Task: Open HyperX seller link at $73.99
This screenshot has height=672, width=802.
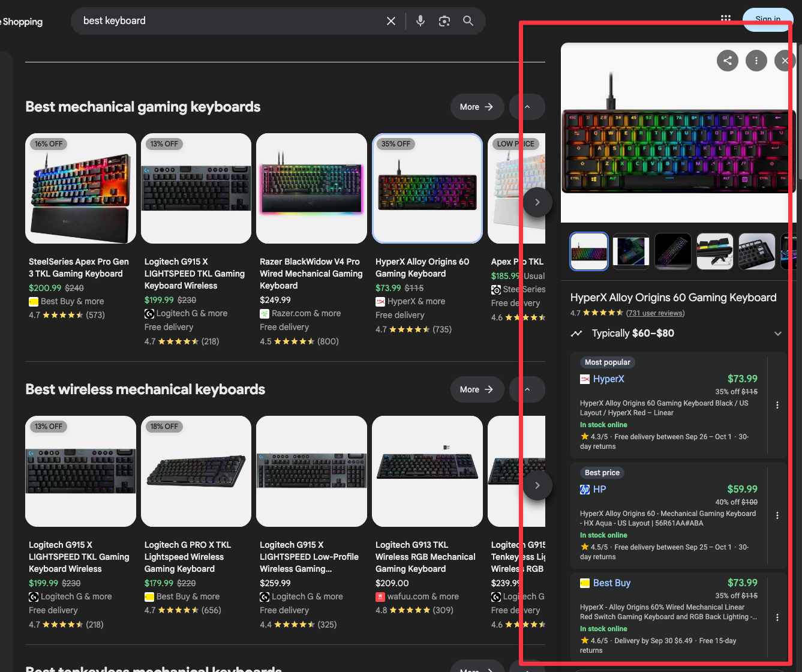Action: coord(608,379)
